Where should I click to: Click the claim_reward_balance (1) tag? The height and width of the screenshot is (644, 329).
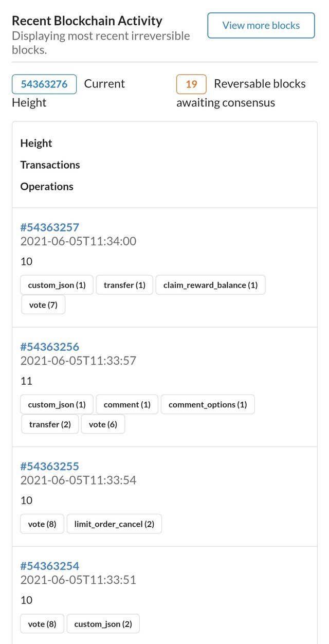click(x=210, y=285)
